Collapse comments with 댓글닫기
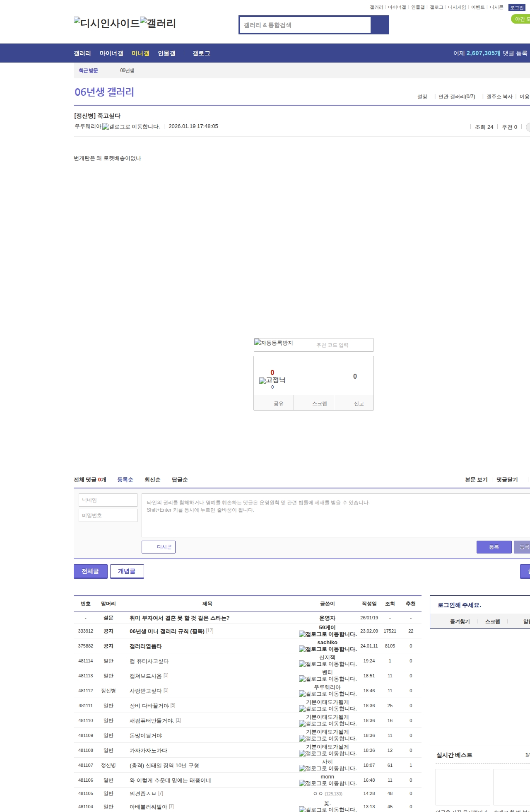The height and width of the screenshot is (812, 530). tap(507, 480)
